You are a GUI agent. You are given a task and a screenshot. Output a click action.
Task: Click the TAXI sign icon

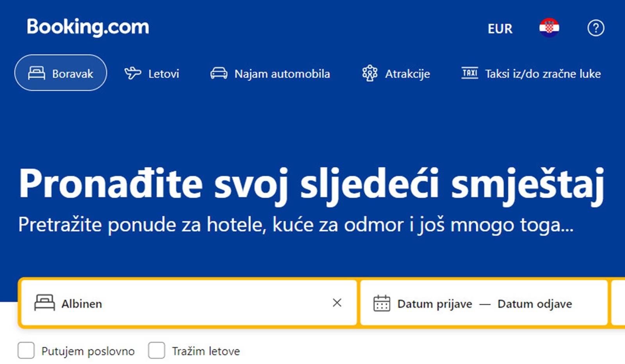pyautogui.click(x=470, y=73)
